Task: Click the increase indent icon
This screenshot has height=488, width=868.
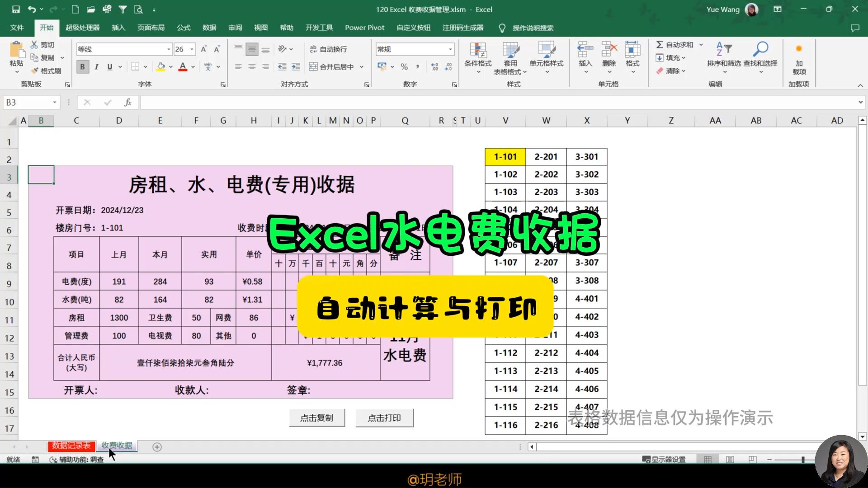Action: [x=296, y=67]
